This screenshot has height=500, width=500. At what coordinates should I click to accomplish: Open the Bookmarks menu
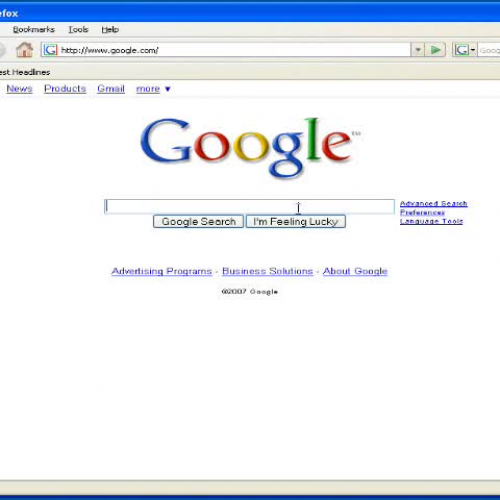click(x=34, y=30)
